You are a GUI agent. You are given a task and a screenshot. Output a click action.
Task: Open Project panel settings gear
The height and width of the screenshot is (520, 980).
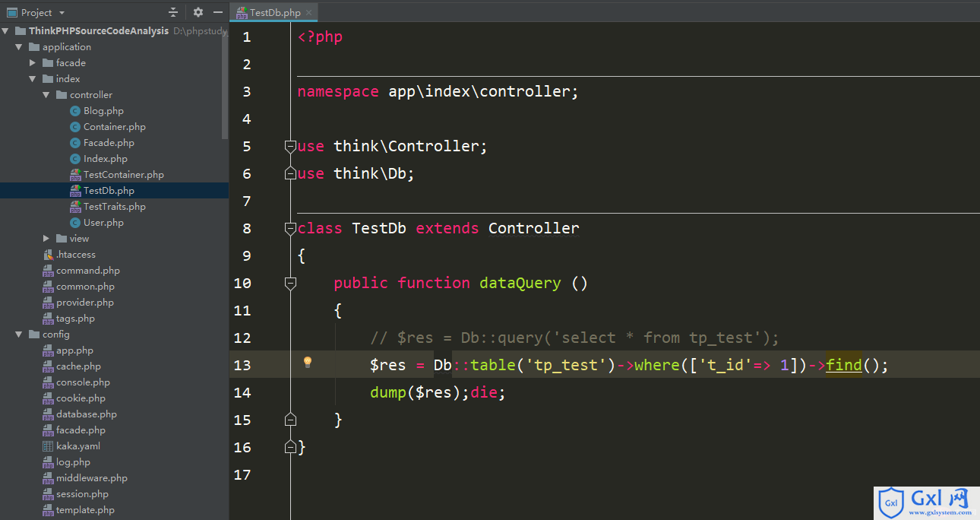click(198, 12)
